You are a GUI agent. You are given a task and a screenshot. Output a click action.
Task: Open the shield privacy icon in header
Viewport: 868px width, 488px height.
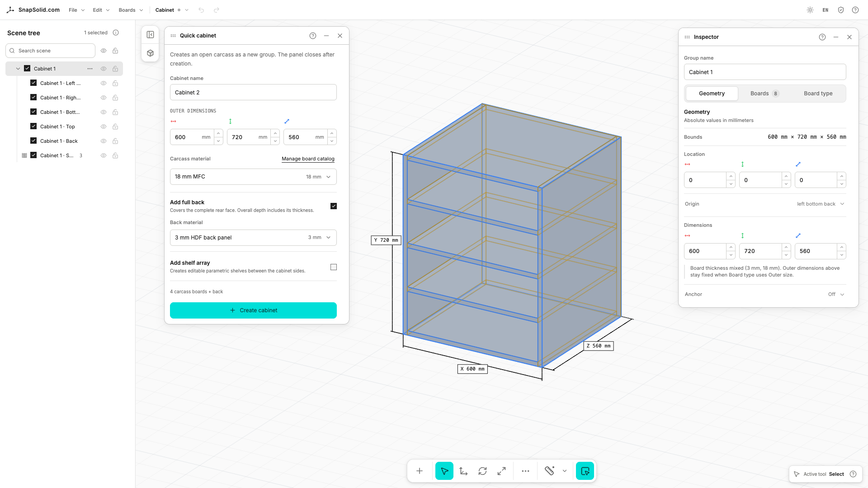click(x=841, y=10)
